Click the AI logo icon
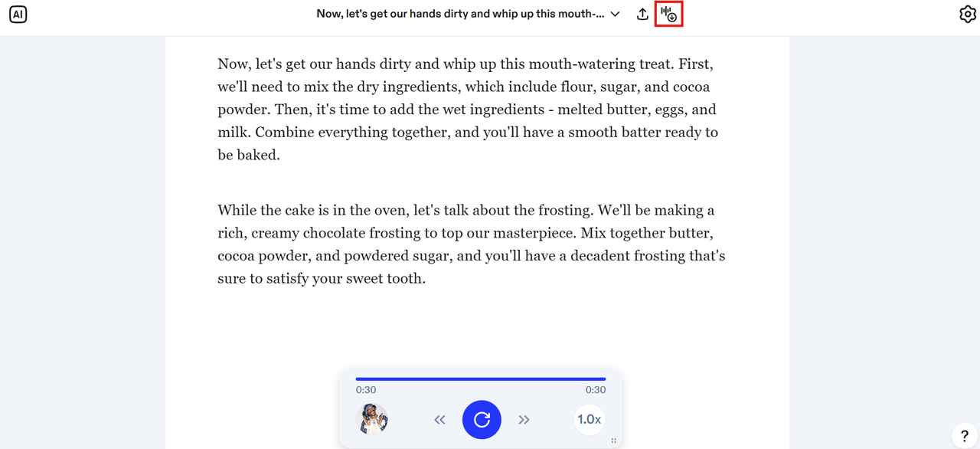 click(18, 15)
